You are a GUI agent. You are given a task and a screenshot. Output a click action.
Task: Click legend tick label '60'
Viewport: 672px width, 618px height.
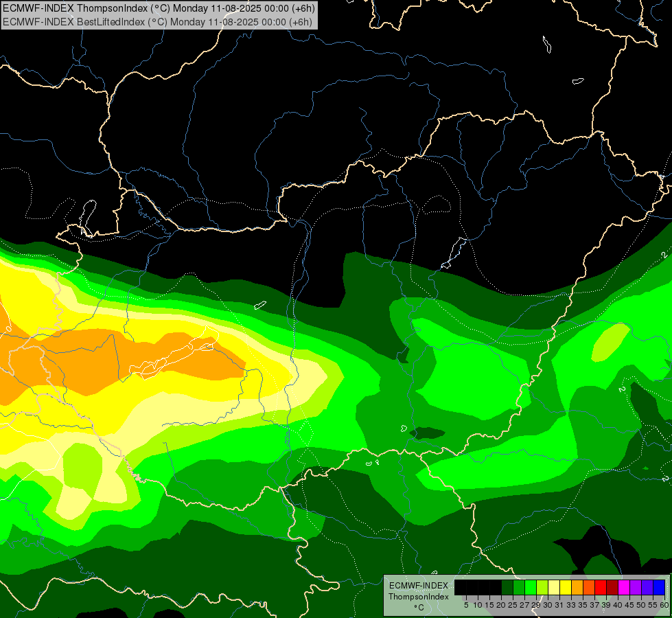coord(664,605)
